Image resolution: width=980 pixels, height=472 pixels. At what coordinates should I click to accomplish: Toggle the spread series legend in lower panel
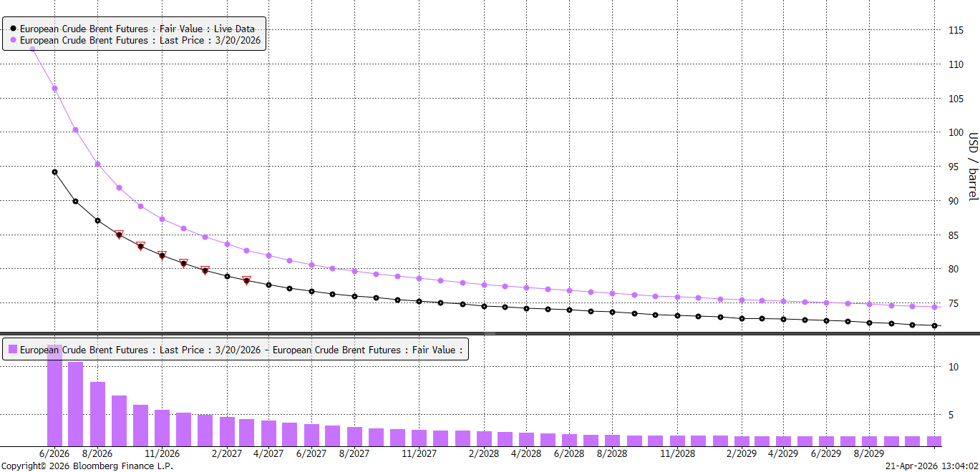[241, 350]
